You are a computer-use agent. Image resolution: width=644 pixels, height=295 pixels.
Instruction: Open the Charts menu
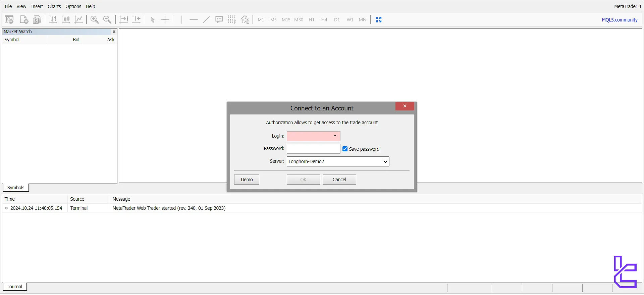pyautogui.click(x=54, y=6)
